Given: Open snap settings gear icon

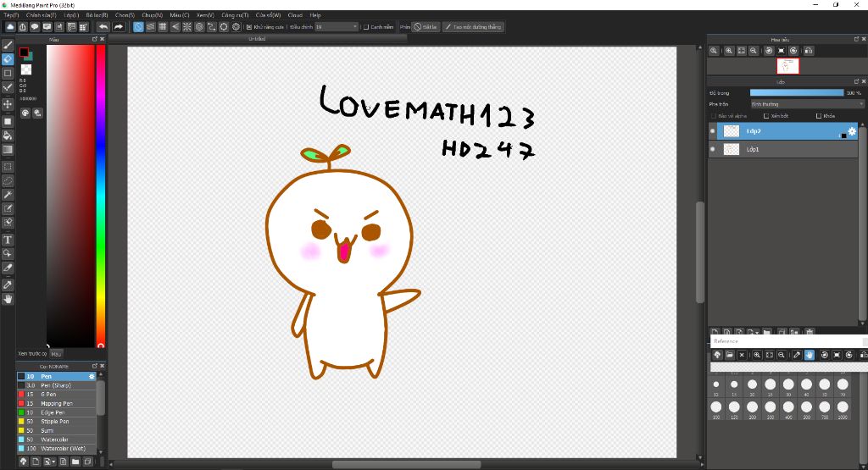Looking at the screenshot, I should (236, 26).
